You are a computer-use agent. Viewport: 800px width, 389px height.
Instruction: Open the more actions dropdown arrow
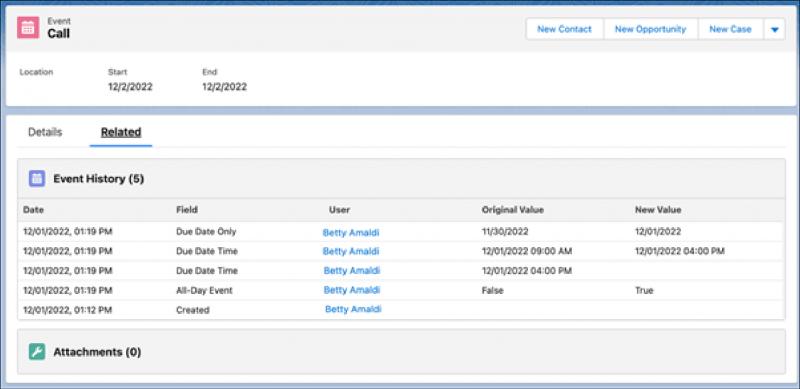(x=774, y=30)
